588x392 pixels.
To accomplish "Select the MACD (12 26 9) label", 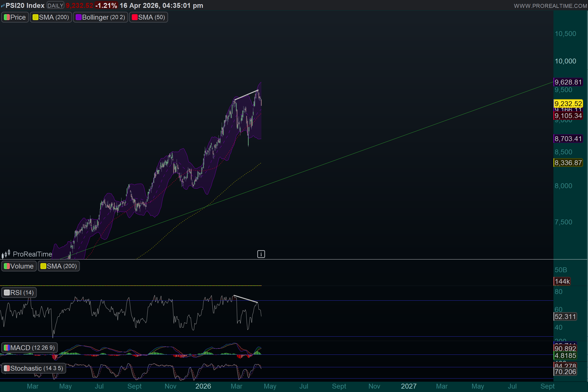I will [32, 348].
